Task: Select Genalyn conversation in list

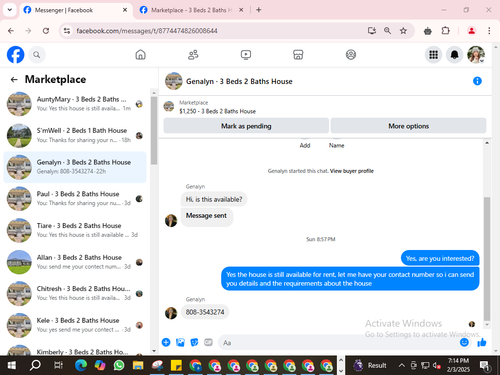Action: [x=75, y=167]
